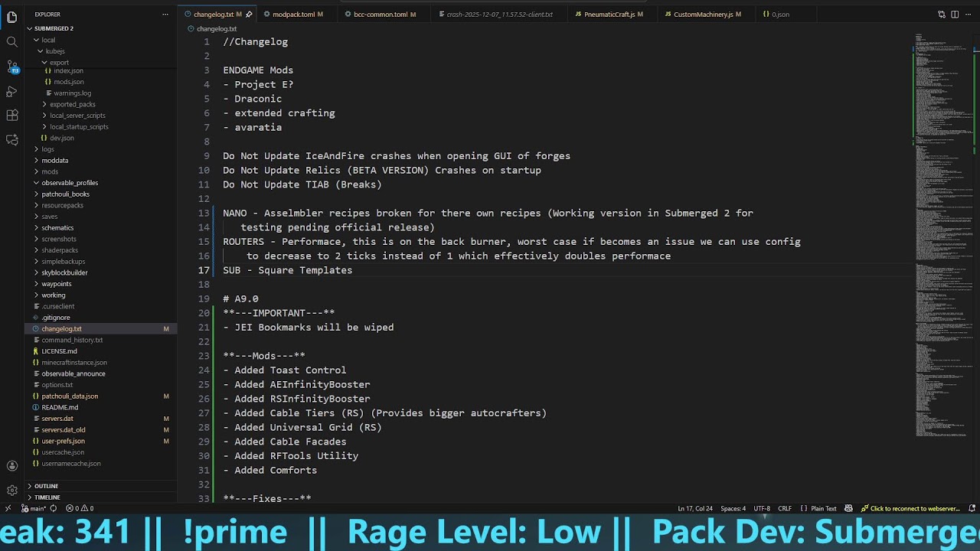The image size is (980, 551).
Task: Collapse the export folder
Action: coord(102,62)
